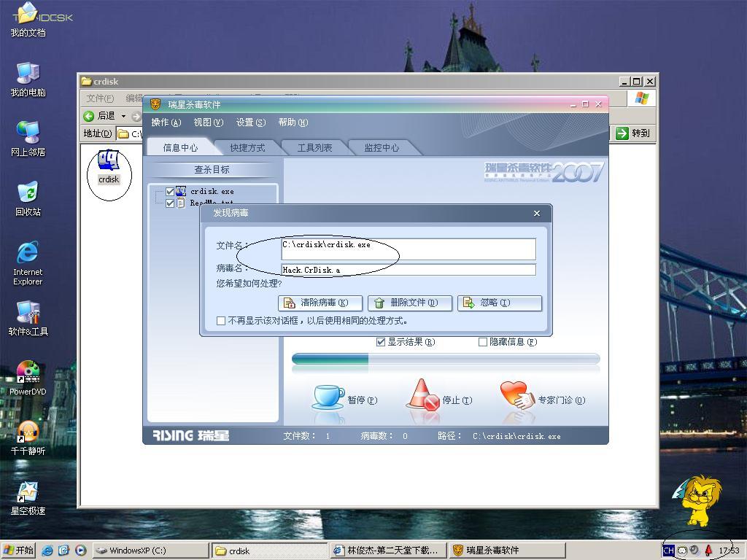Screen dimensions: 747x560
Task: Click status bar path C:\crdisk\crdisk.exe
Action: pyautogui.click(x=516, y=436)
